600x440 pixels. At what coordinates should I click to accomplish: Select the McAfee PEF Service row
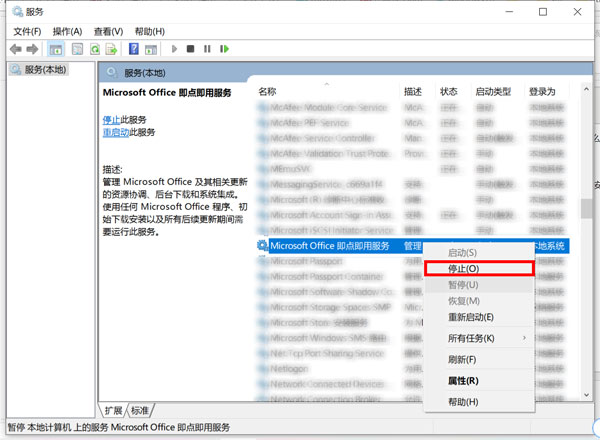coord(413,123)
